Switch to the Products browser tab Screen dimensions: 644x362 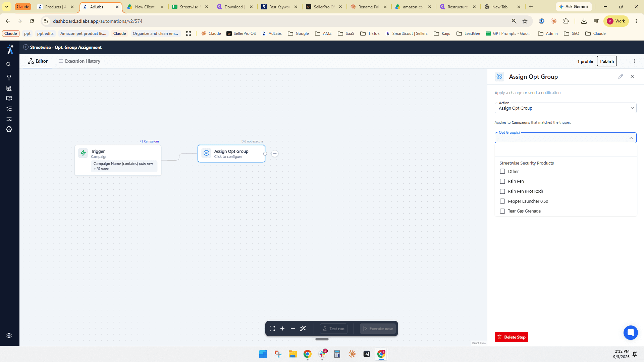coord(56,7)
